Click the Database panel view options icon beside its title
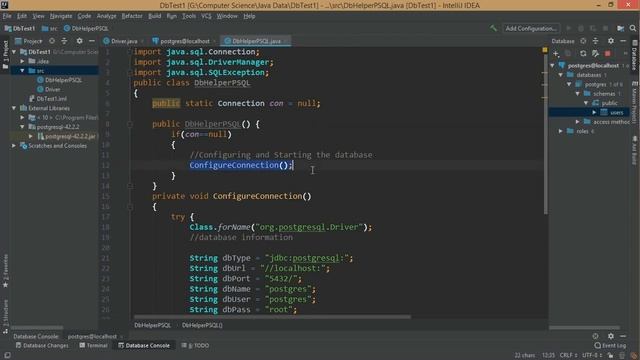 point(583,41)
